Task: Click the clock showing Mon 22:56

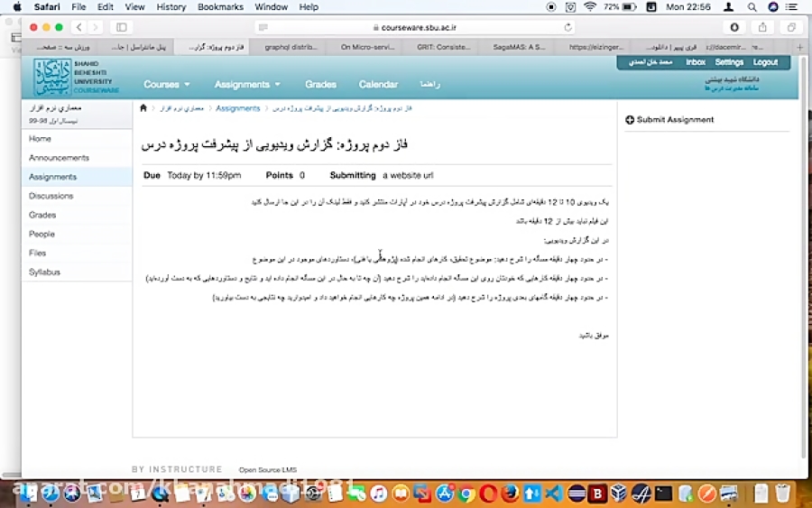Action: [687, 7]
